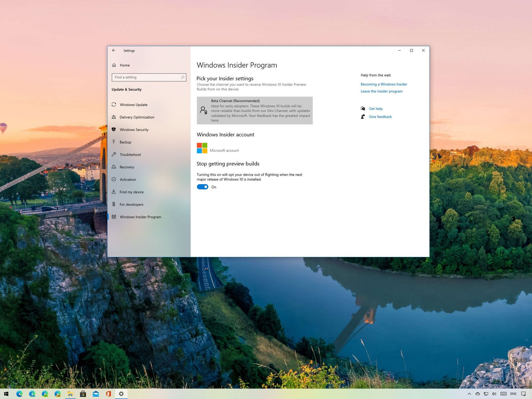
Task: Click the Activation checkmark icon
Action: [114, 179]
